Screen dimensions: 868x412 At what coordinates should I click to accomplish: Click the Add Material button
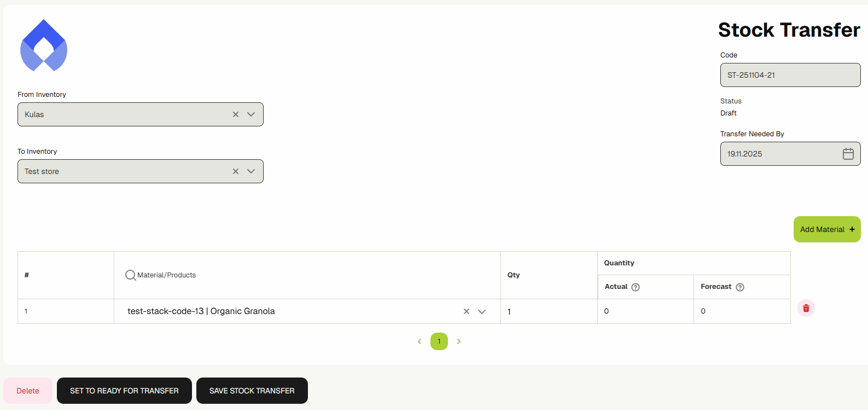click(x=826, y=229)
